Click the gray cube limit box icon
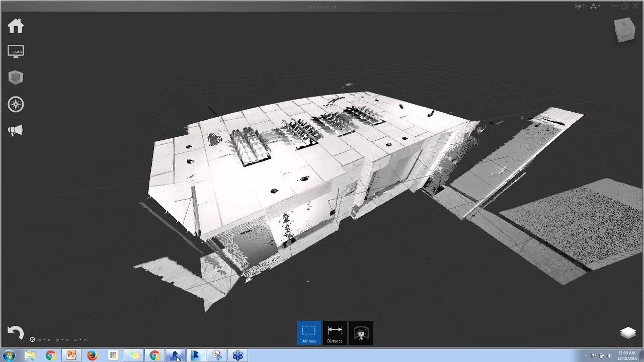 [16, 78]
